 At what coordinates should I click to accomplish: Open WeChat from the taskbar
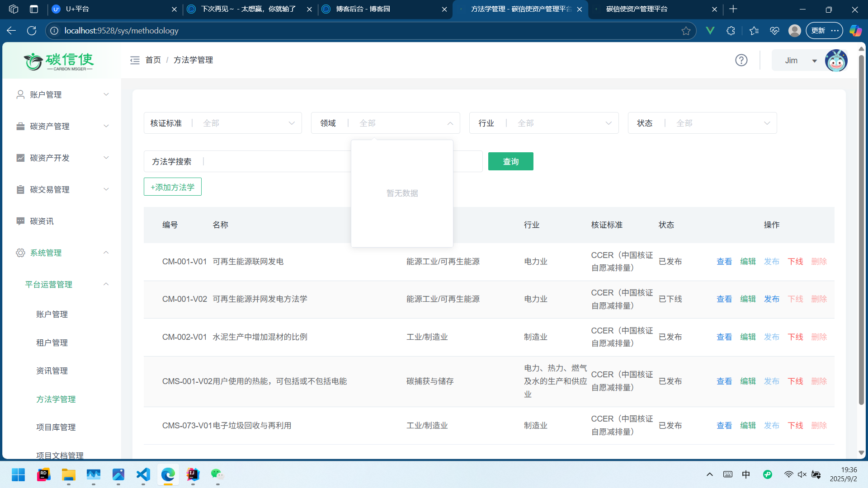217,474
